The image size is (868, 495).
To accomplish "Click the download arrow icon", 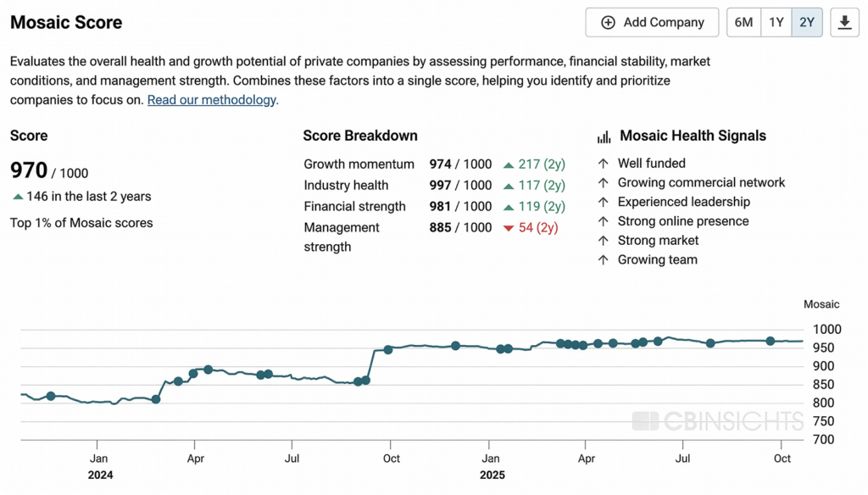I will point(844,23).
